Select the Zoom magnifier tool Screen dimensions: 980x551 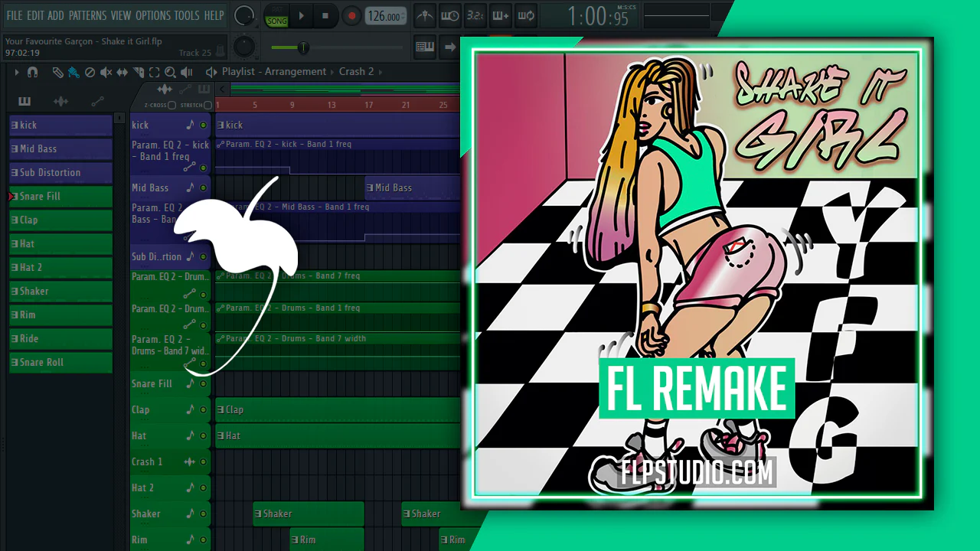pos(170,72)
